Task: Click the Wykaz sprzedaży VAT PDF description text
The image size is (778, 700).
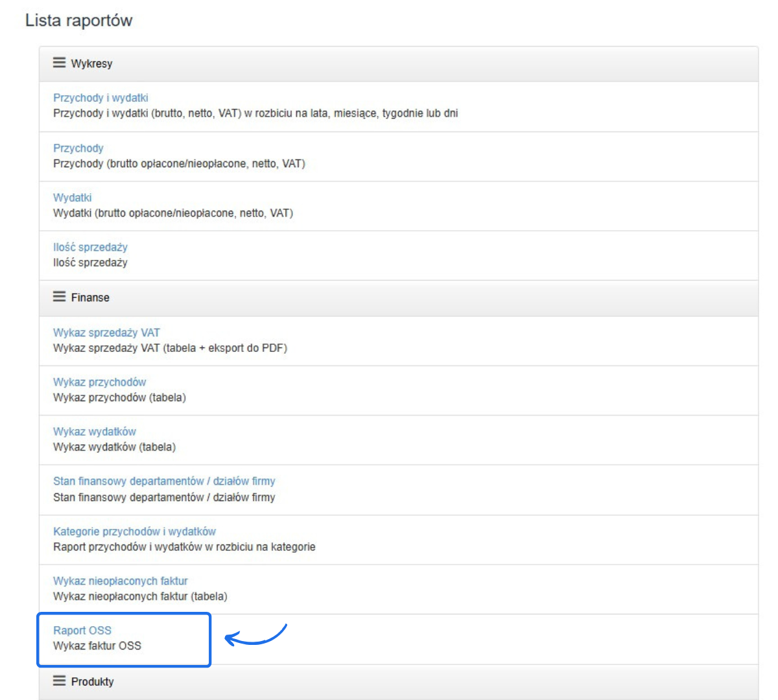Action: (x=170, y=348)
